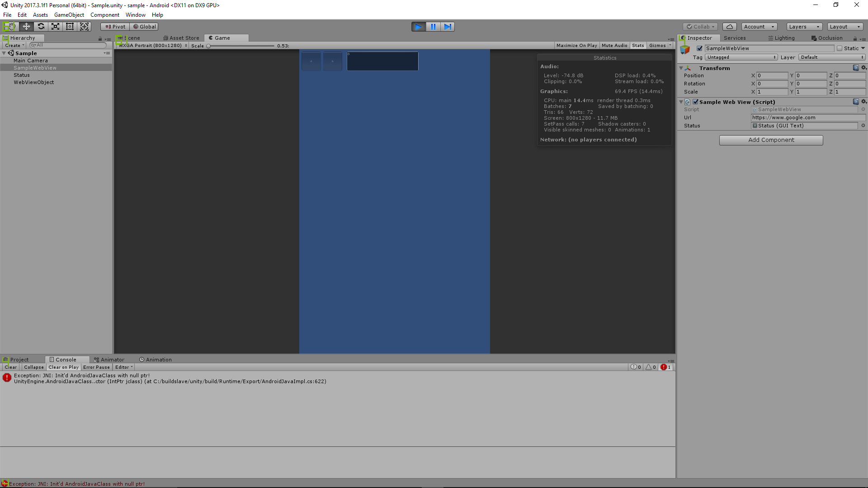Select the Rect transform tool
Screen dimensions: 868x488
tap(70, 27)
